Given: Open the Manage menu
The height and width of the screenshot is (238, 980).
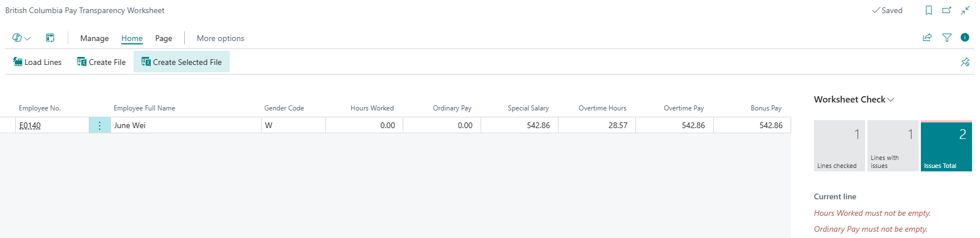Looking at the screenshot, I should (94, 38).
